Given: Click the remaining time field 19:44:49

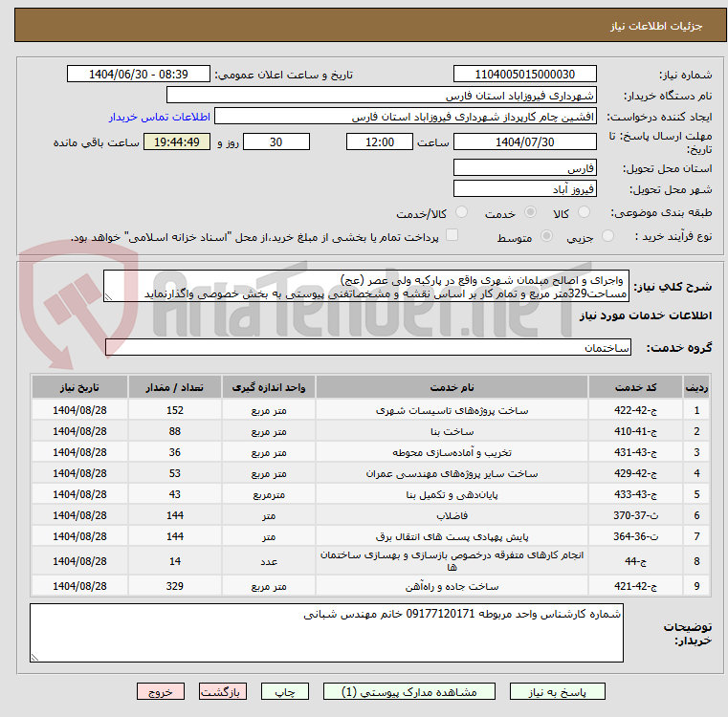Looking at the screenshot, I should [x=177, y=142].
